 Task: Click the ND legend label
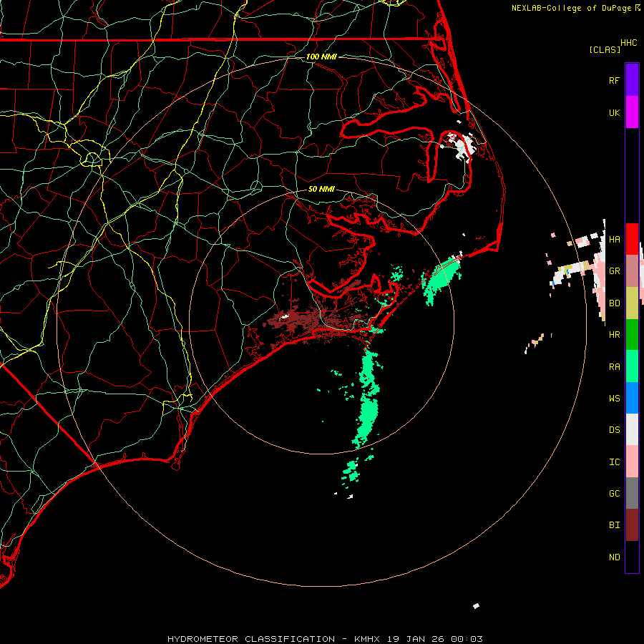pos(614,557)
